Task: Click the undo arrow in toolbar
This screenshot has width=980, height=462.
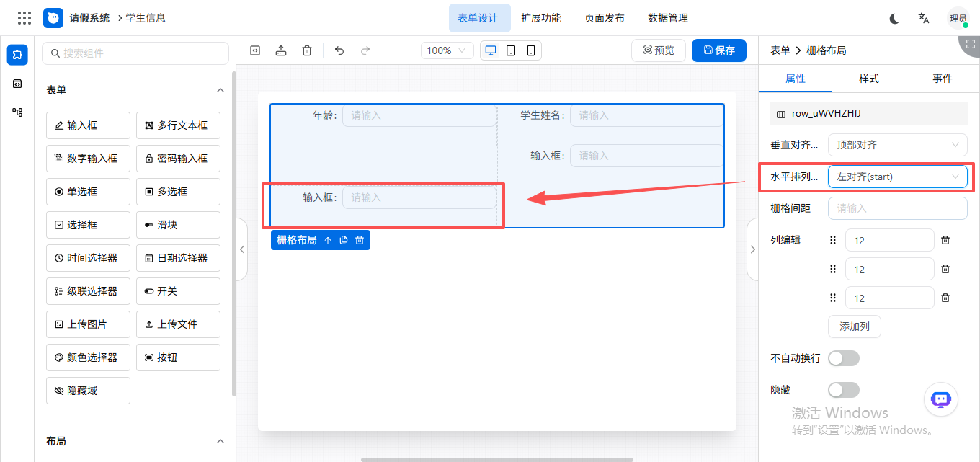Action: tap(339, 50)
